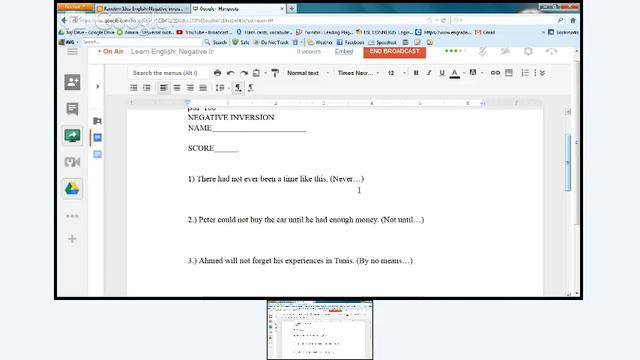Open the Line spacing dropdown
The width and height of the screenshot is (640, 360).
click(x=222, y=88)
